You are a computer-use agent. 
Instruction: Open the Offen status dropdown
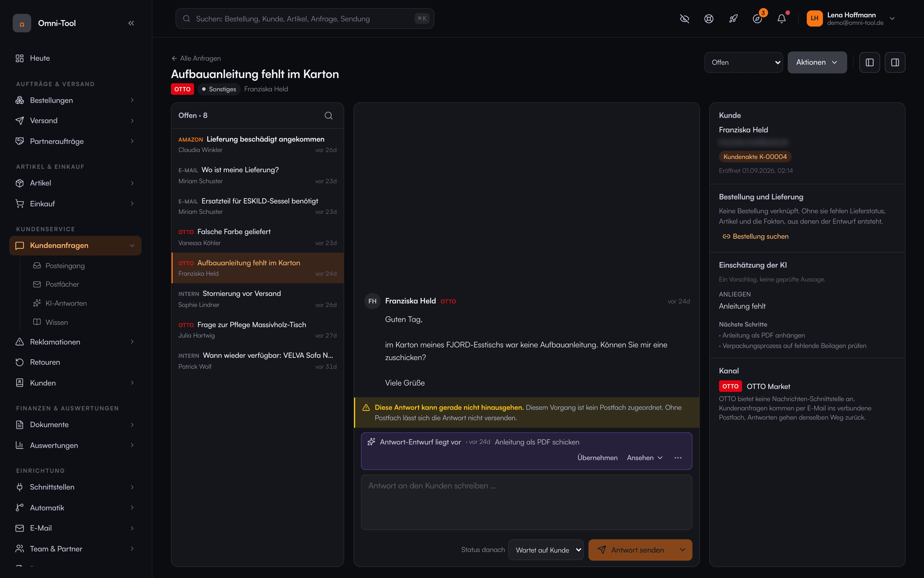743,62
